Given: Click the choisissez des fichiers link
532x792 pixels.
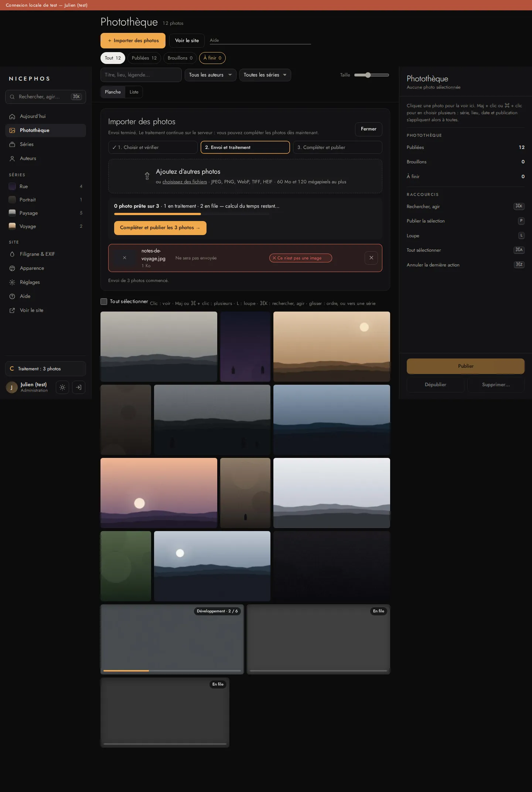Looking at the screenshot, I should click(x=185, y=182).
